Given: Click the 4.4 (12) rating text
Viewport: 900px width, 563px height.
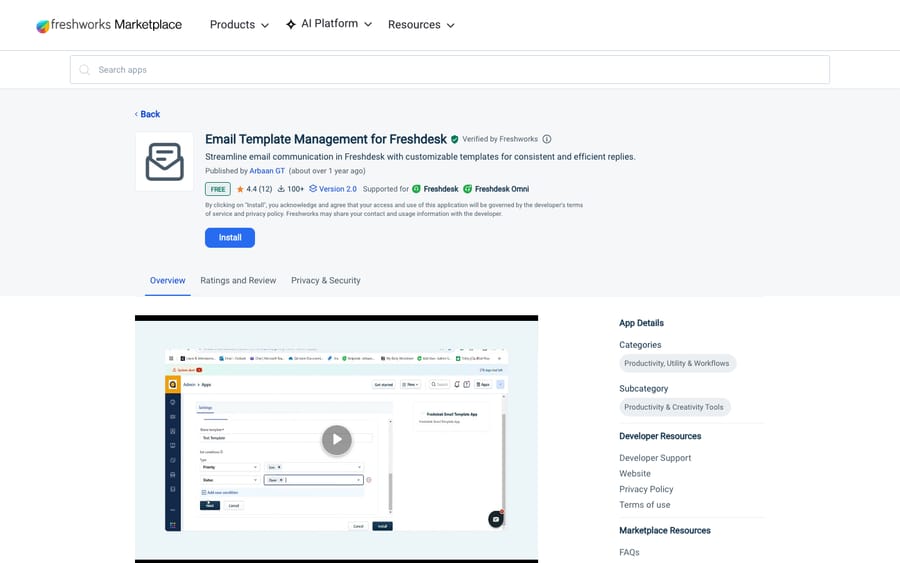Looking at the screenshot, I should (x=259, y=189).
